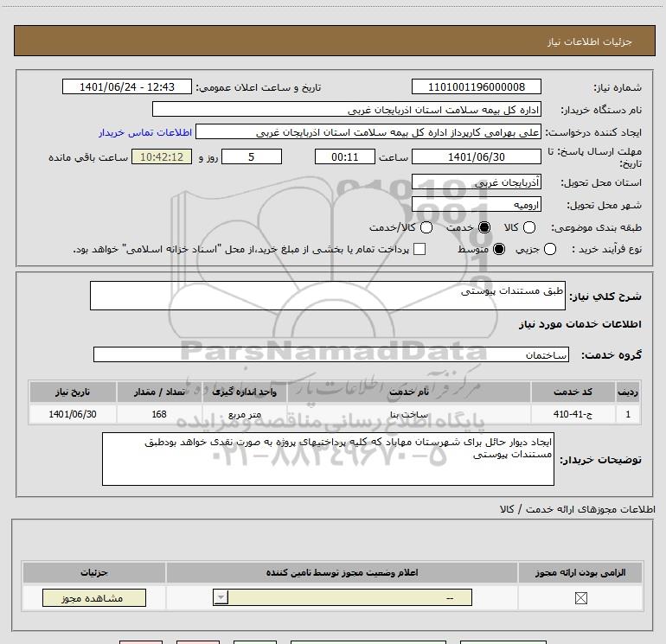Click the request creator field علی بهرامی
The width and height of the screenshot is (666, 644).
[x=368, y=132]
